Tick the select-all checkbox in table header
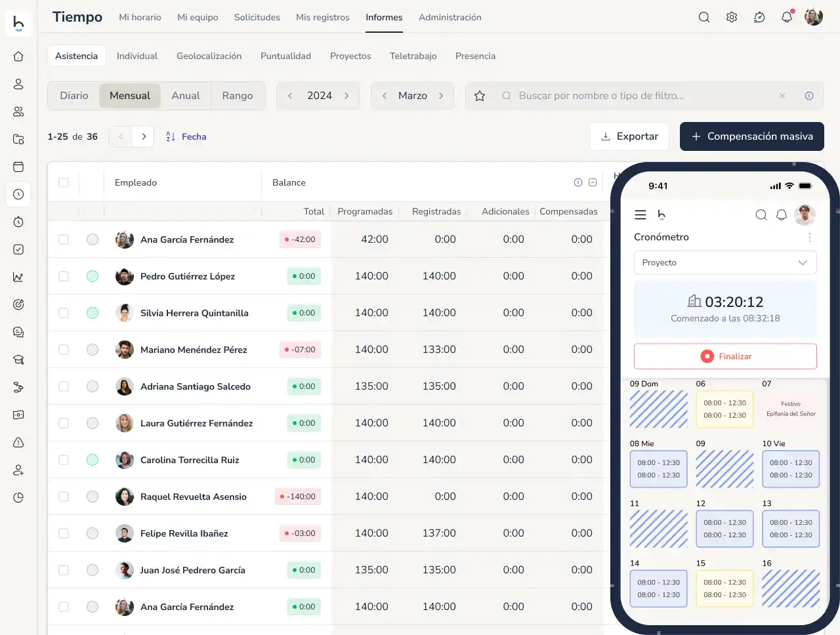 (x=64, y=182)
